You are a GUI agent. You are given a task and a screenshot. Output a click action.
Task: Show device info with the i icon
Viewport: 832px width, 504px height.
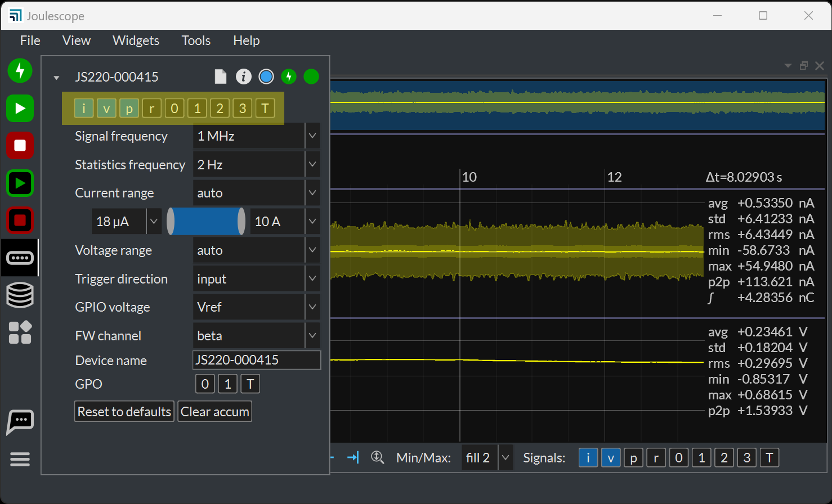tap(243, 76)
